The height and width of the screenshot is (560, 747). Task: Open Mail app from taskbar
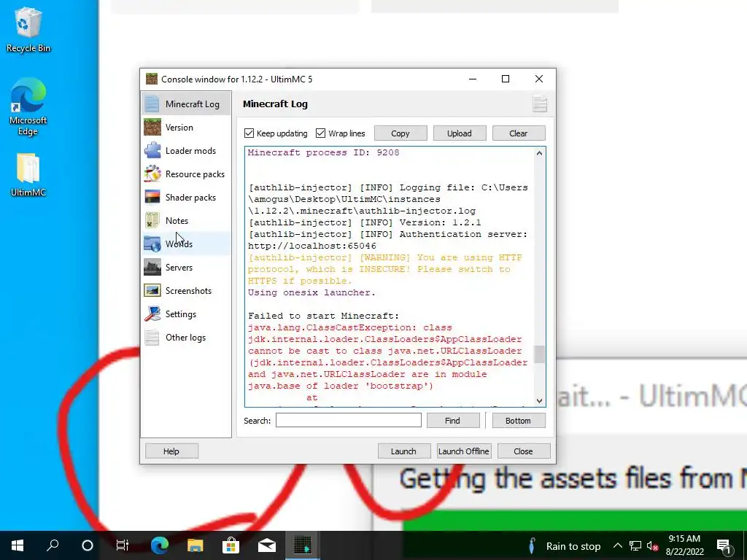point(267,545)
